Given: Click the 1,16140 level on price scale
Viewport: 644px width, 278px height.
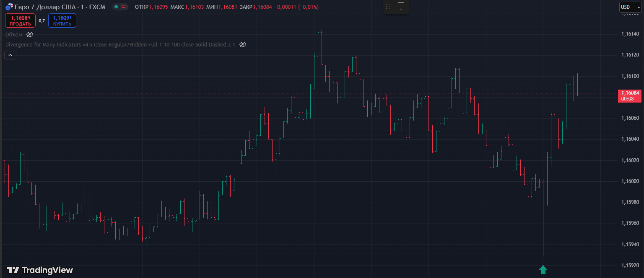Looking at the screenshot, I should tap(630, 34).
